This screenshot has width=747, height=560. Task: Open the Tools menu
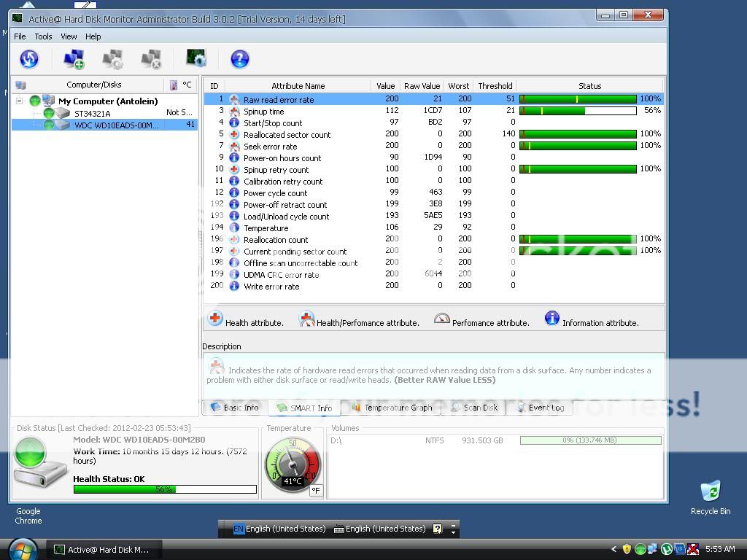click(x=43, y=36)
